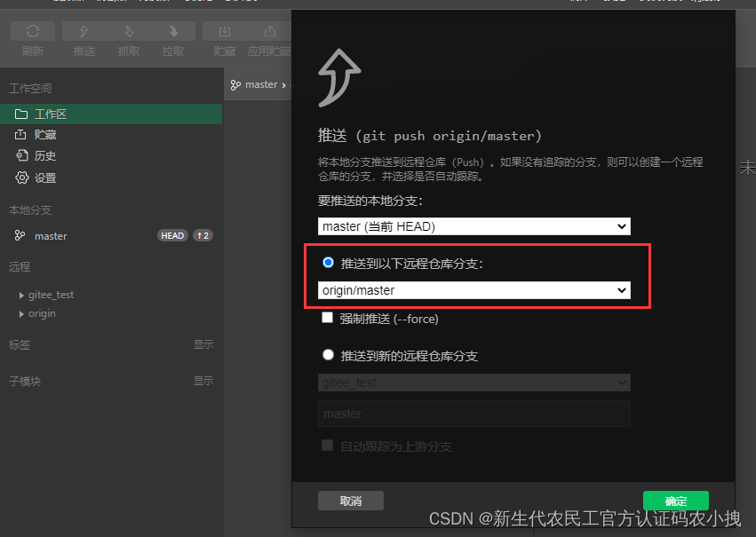Open the 工作区 workspace item

point(111,115)
